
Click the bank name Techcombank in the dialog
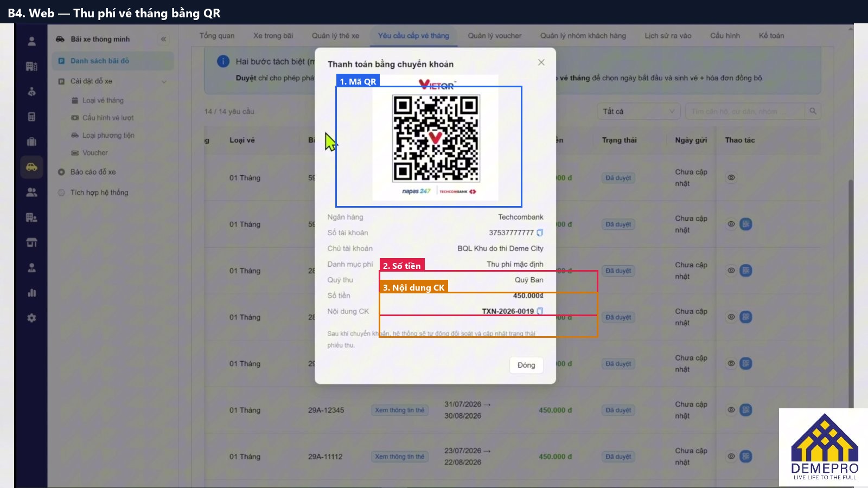520,217
